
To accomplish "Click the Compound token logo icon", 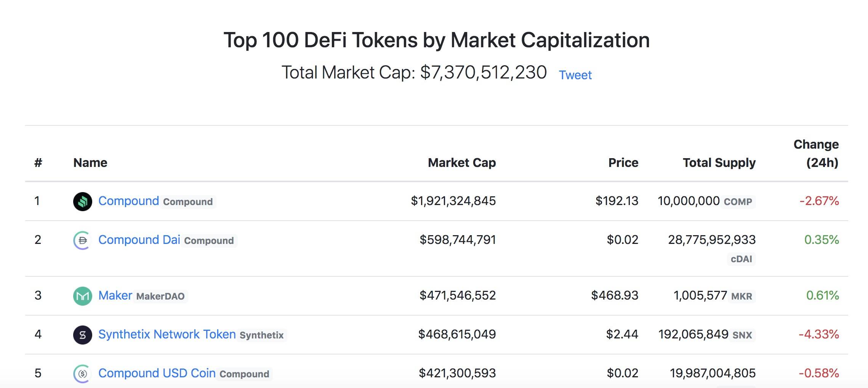I will tap(82, 201).
